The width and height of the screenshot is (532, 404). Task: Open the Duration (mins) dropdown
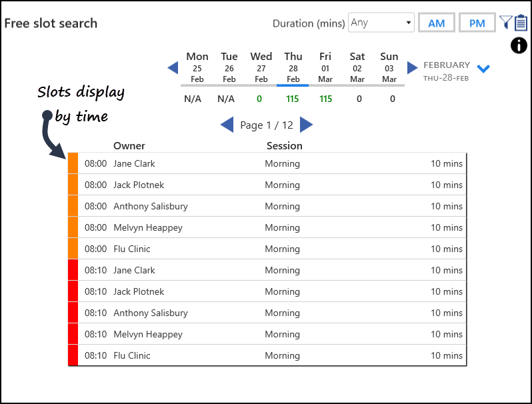381,23
